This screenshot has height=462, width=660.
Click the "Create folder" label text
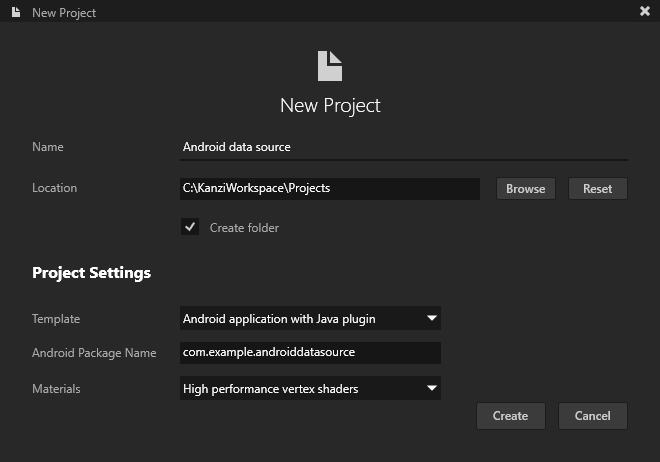point(244,228)
